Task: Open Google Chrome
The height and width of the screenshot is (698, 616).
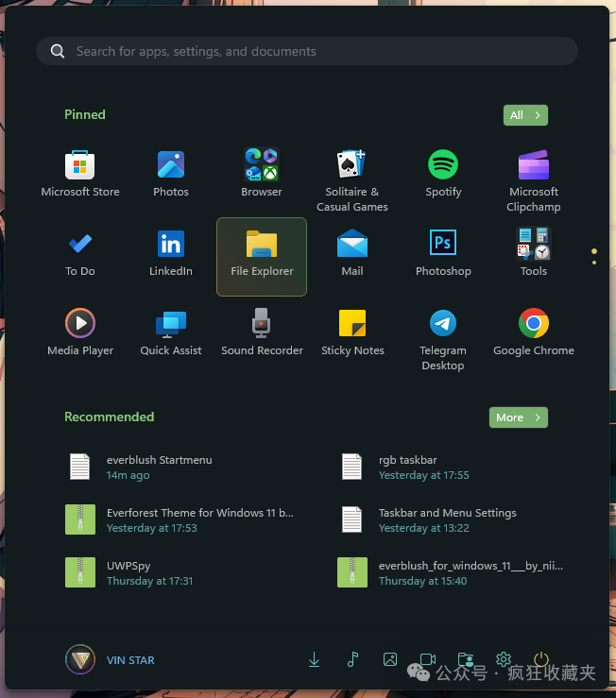Action: pyautogui.click(x=534, y=333)
